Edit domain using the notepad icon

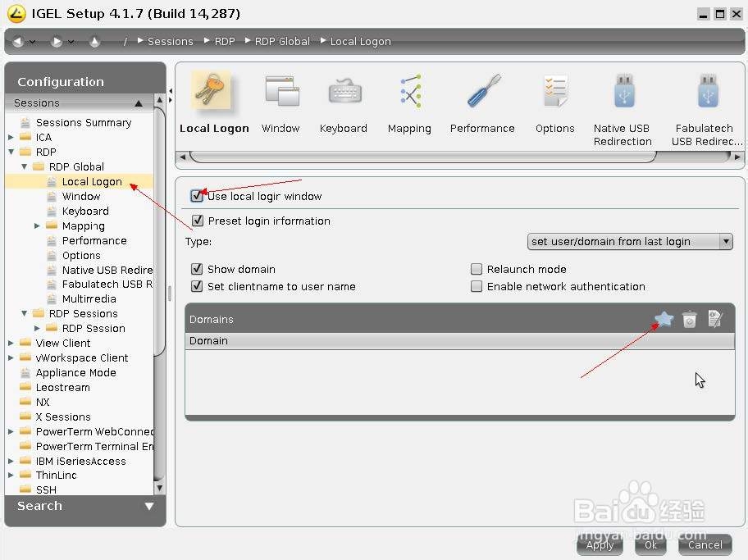[x=715, y=319]
